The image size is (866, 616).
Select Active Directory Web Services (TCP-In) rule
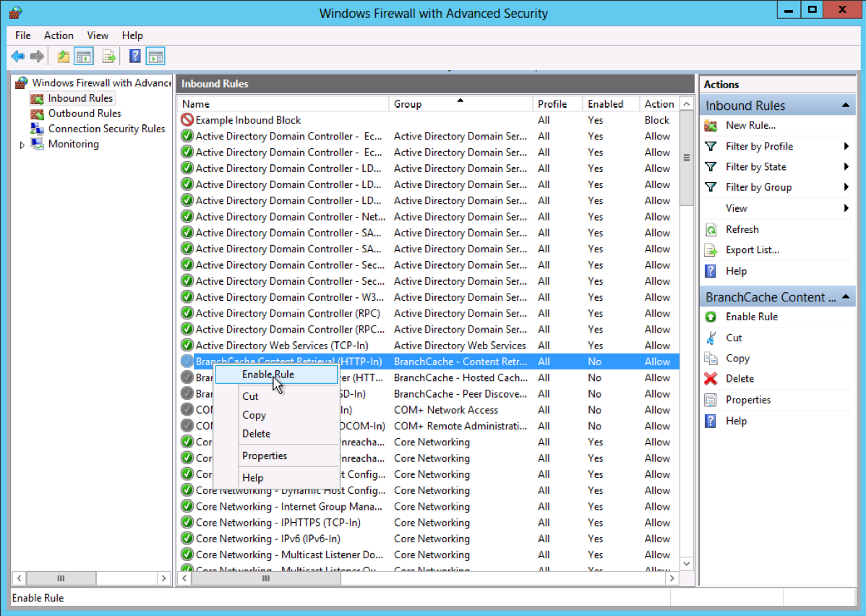pos(429,346)
